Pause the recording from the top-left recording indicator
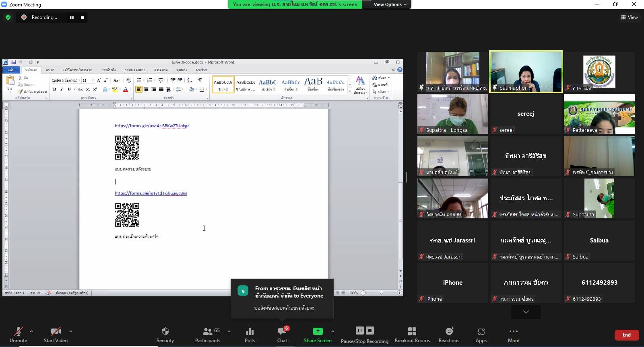The image size is (644, 347). (72, 17)
